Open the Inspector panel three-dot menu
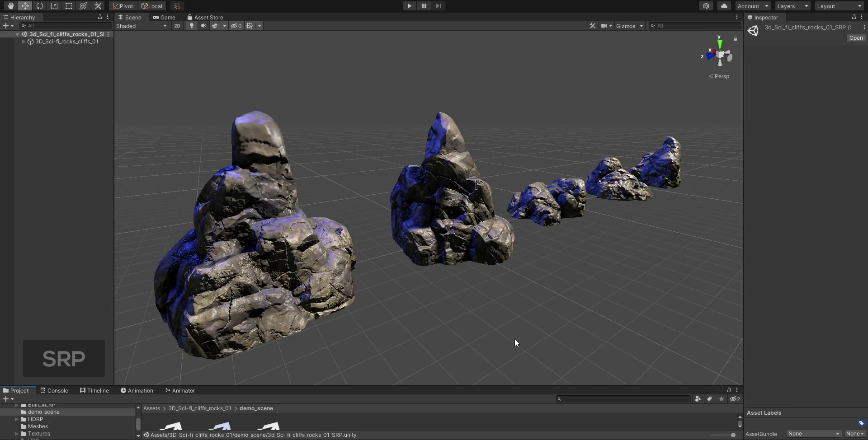This screenshot has height=440, width=868. [862, 17]
